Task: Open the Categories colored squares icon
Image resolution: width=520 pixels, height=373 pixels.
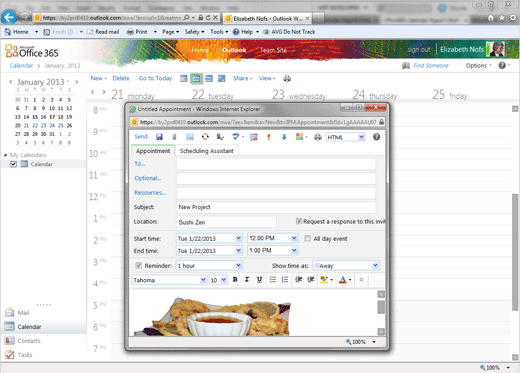Action: click(x=299, y=137)
